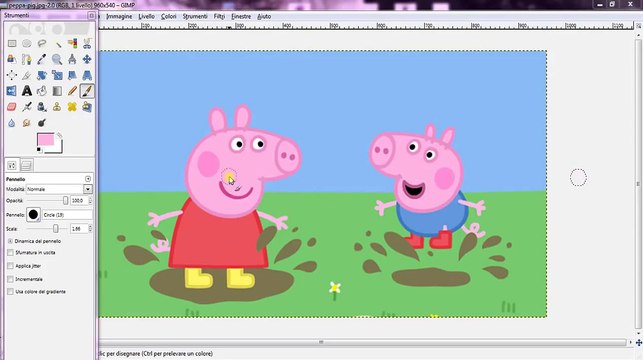Click the pink foreground color swatch
The height and width of the screenshot is (360, 643).
pos(45,140)
